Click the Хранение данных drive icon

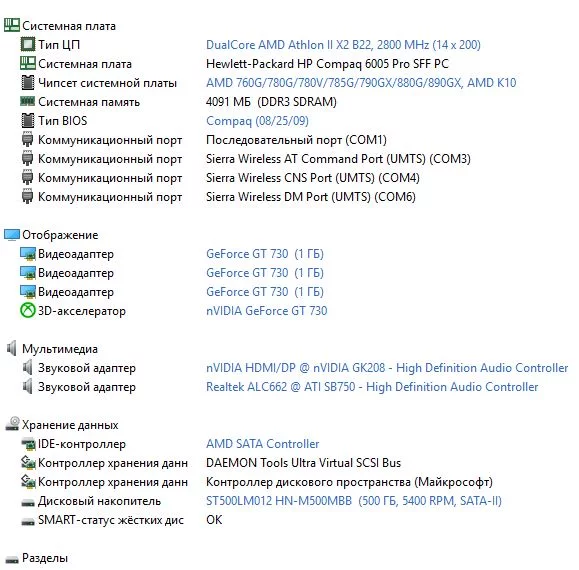point(12,424)
